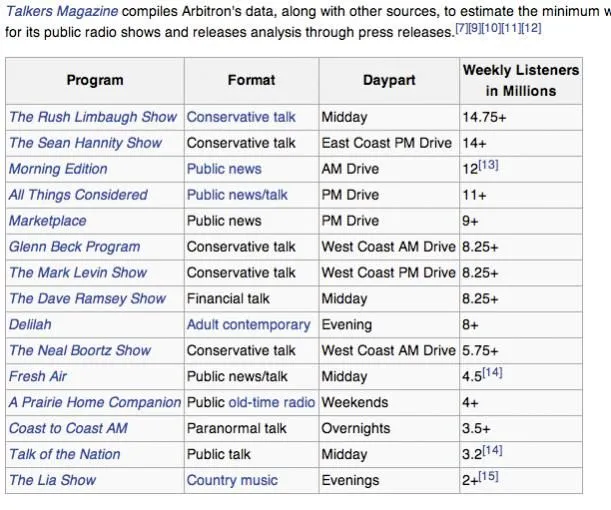Open the All Things Considered link
Viewport: 611px width, 510px height.
pyautogui.click(x=78, y=195)
